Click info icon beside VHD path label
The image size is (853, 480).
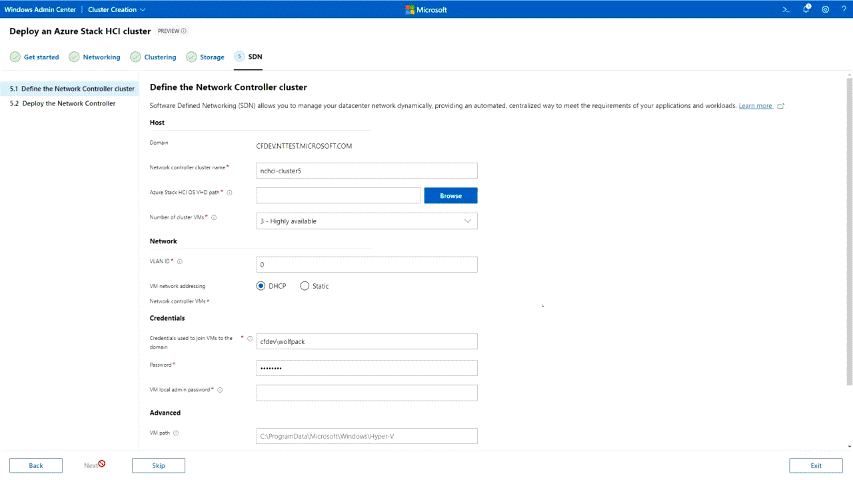coord(230,193)
